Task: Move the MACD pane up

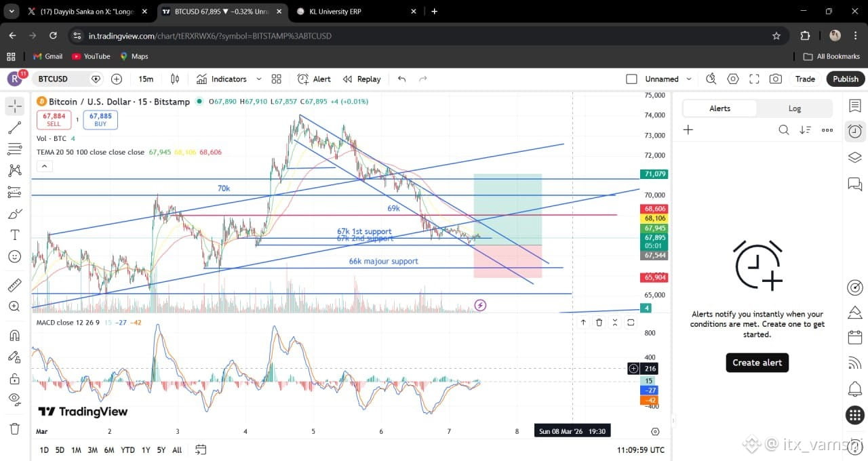Action: [583, 323]
